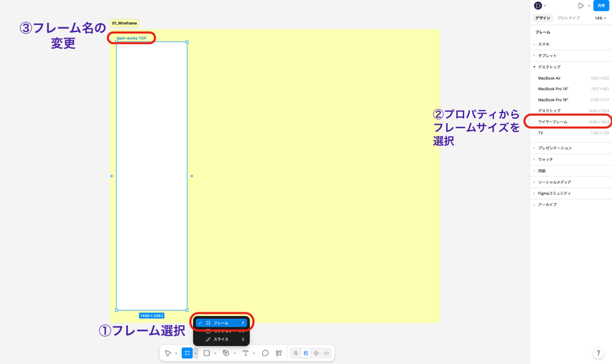
Task: Click the diamond mode icon in toolbar
Action: (316, 353)
